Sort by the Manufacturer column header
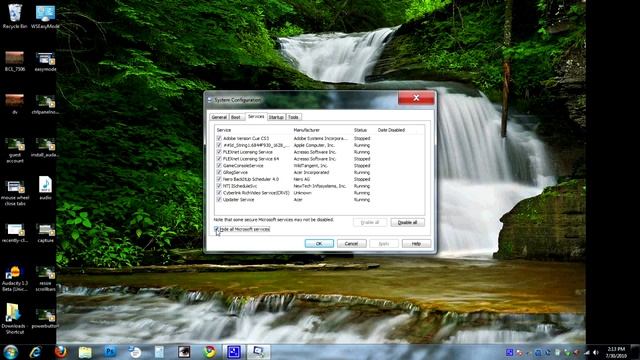This screenshot has height=360, width=640. pos(322,130)
